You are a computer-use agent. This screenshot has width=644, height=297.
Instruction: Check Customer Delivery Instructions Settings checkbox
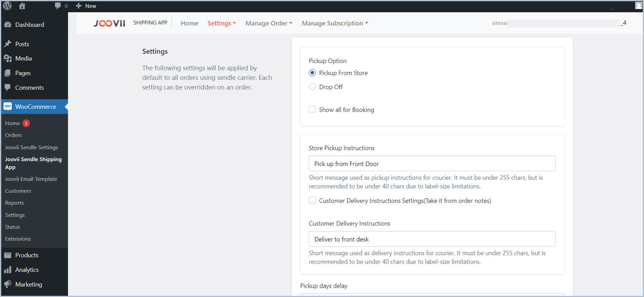coord(312,200)
